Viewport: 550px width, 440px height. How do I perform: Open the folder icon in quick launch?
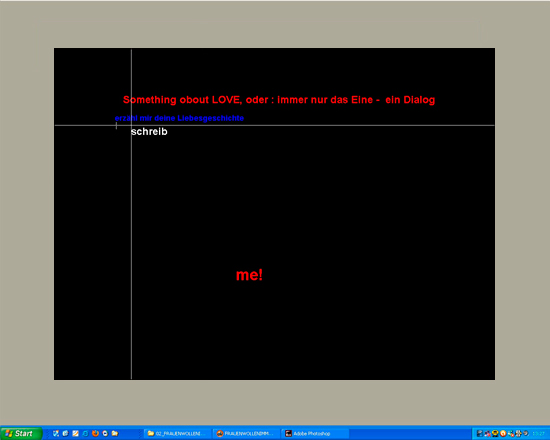pyautogui.click(x=115, y=434)
